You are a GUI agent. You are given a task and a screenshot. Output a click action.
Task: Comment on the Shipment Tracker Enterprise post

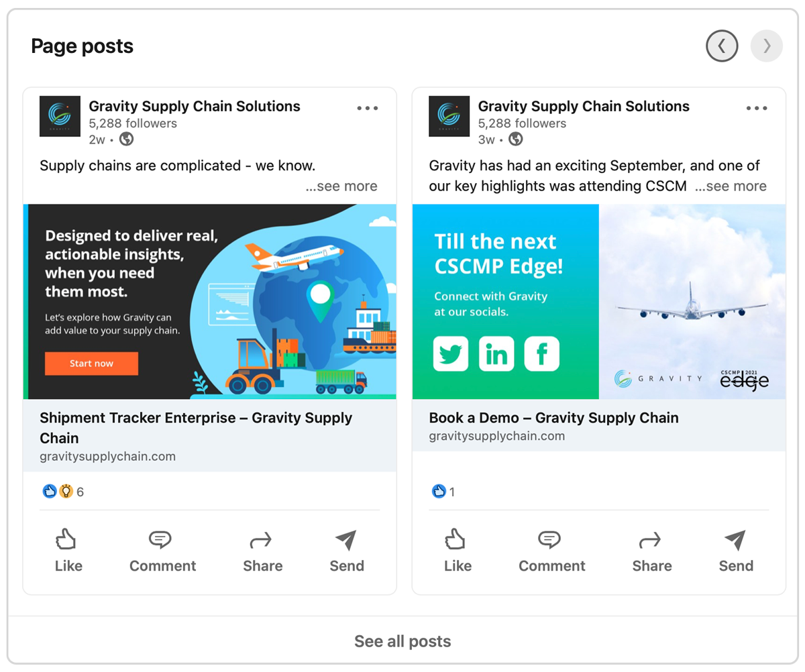point(162,551)
